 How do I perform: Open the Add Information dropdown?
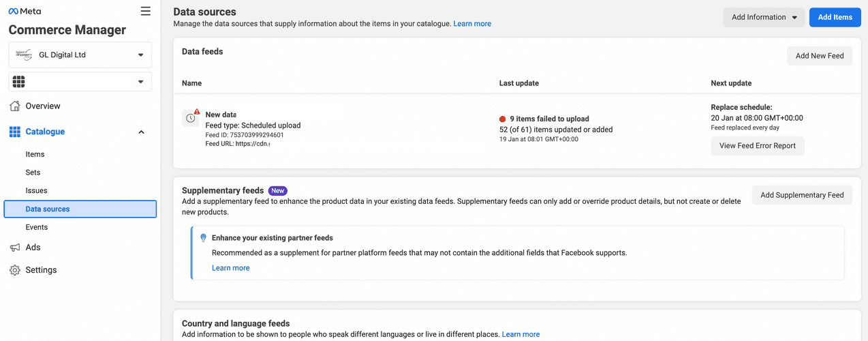764,17
